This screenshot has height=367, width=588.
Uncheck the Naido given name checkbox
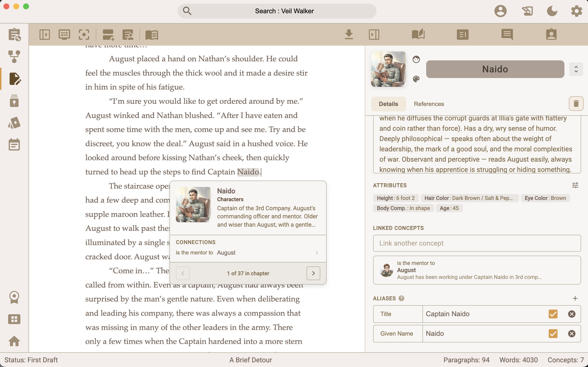[553, 334]
